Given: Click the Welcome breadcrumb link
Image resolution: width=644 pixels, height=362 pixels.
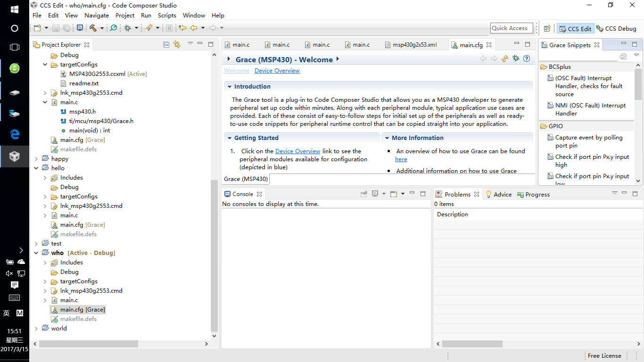Looking at the screenshot, I should coord(237,71).
